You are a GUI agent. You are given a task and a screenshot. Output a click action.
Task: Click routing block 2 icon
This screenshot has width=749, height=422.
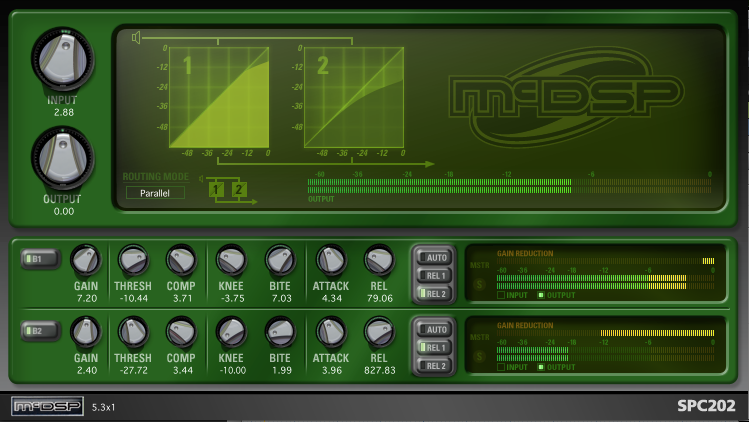(x=239, y=190)
